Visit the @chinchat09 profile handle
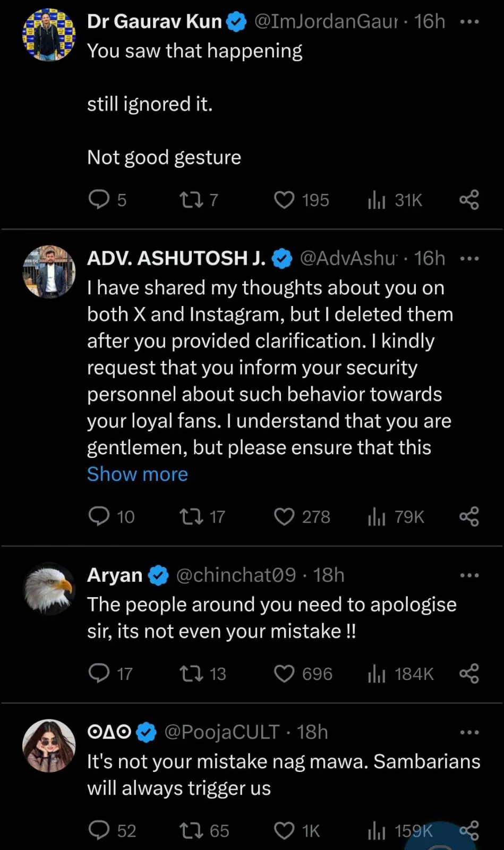The width and height of the screenshot is (504, 850). pyautogui.click(x=235, y=575)
